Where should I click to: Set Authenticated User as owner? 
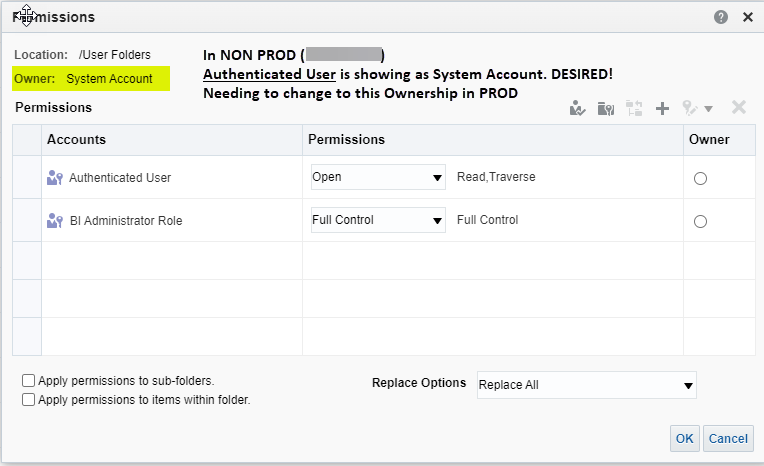pyautogui.click(x=700, y=178)
